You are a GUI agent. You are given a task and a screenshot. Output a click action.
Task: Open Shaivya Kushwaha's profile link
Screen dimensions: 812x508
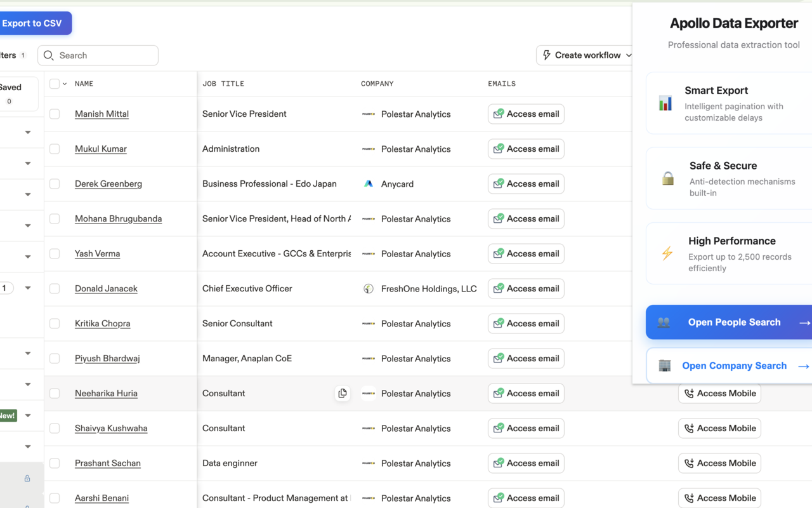click(111, 428)
